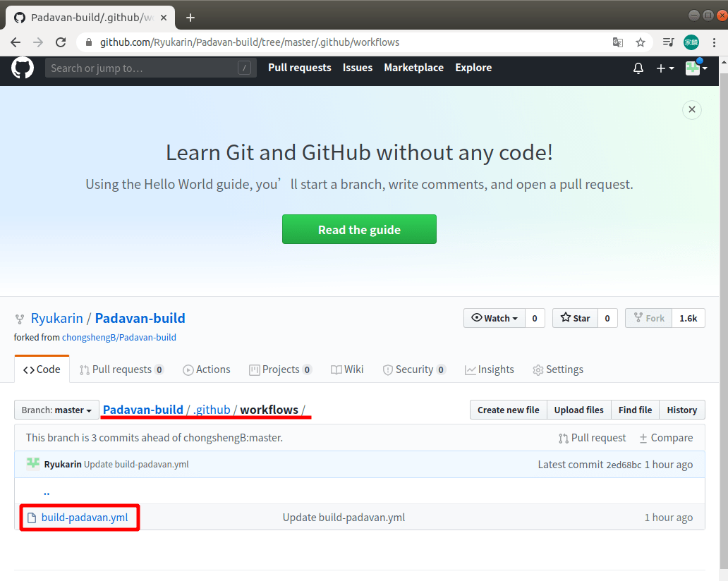Image resolution: width=728 pixels, height=581 pixels.
Task: Bookmark this page with the star icon
Action: point(641,43)
